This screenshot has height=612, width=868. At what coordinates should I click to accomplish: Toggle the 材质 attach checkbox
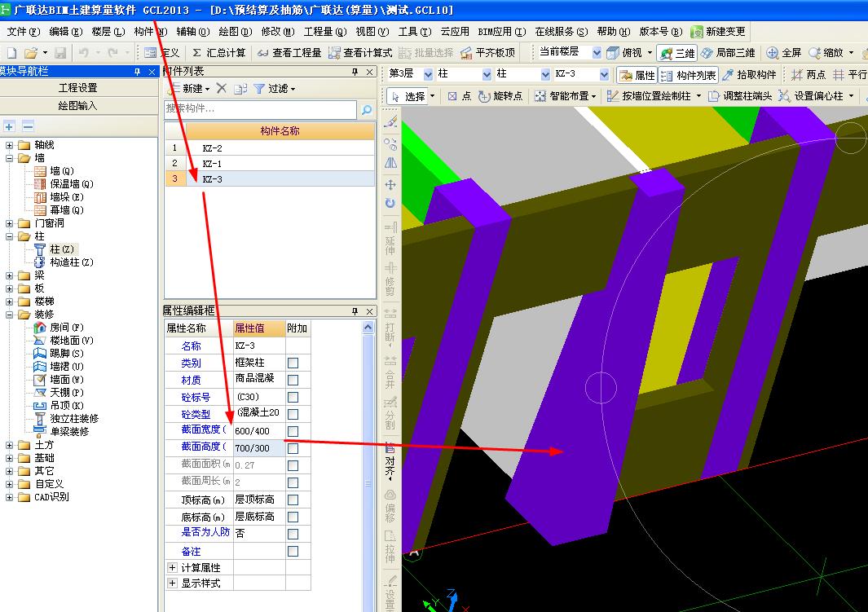(293, 380)
